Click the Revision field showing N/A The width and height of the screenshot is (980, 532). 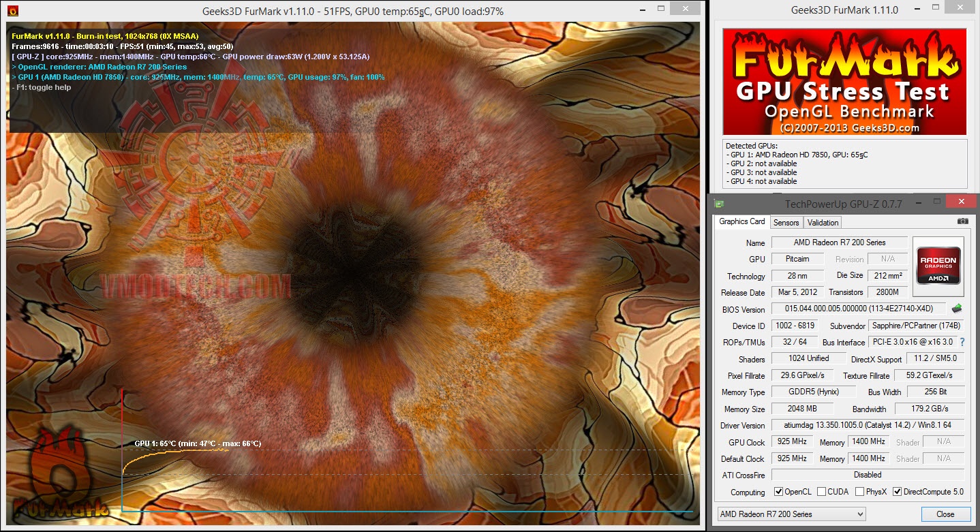pyautogui.click(x=887, y=259)
